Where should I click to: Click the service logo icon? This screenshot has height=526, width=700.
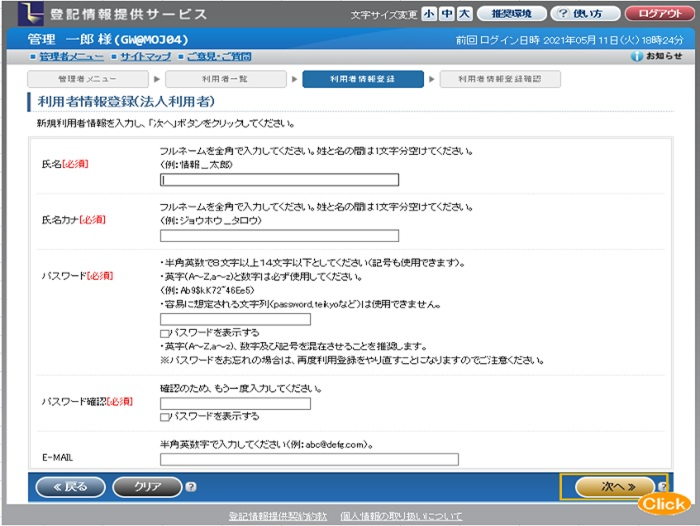31,13
